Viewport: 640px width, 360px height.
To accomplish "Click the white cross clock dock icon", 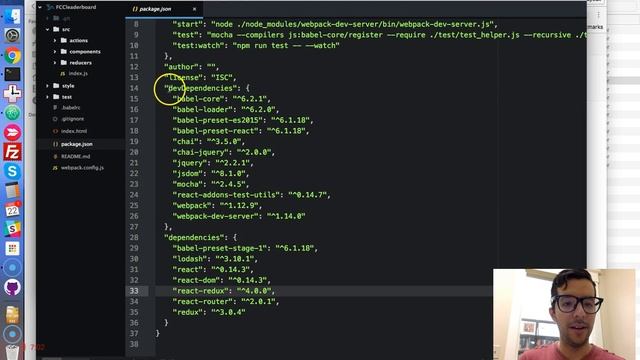I will (x=12, y=94).
